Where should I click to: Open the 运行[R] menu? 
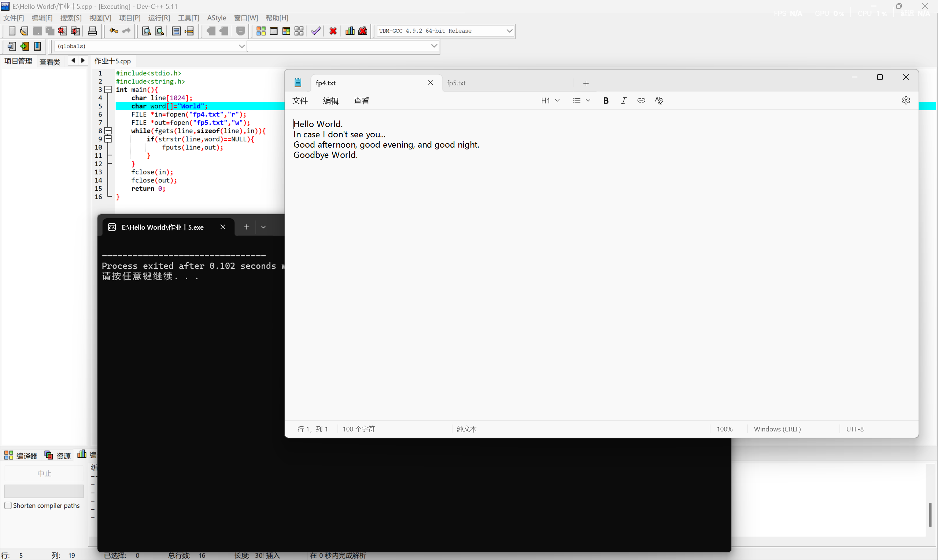point(159,18)
